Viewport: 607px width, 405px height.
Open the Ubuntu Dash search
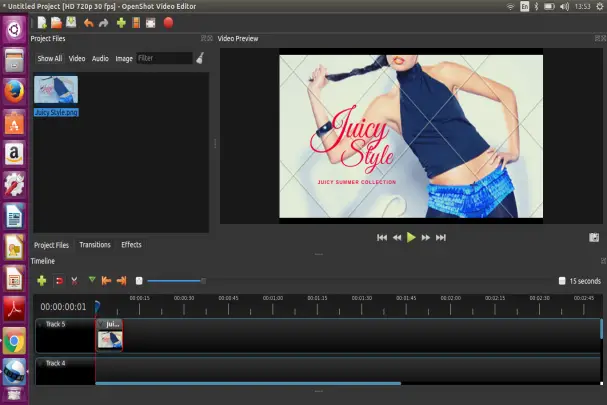pos(14,29)
